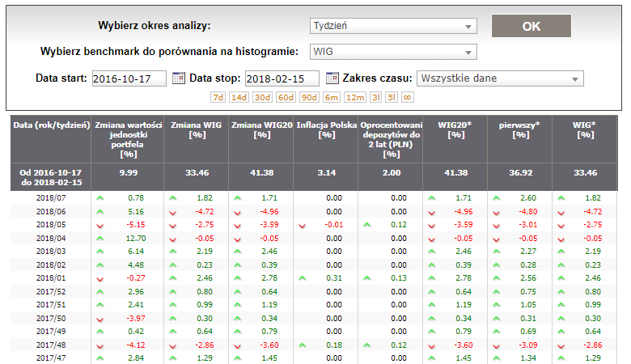Select the 14d quick range
This screenshot has height=364, width=631.
click(x=239, y=97)
